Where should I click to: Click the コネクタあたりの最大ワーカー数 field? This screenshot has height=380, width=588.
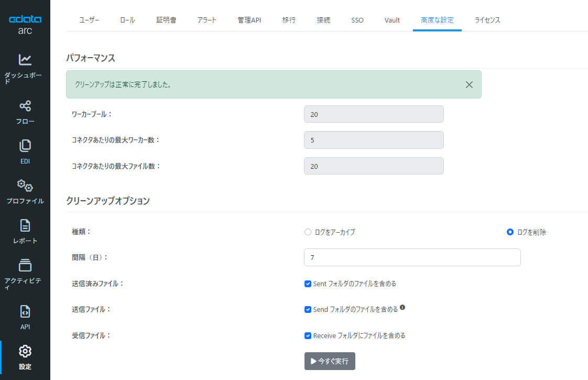click(374, 140)
